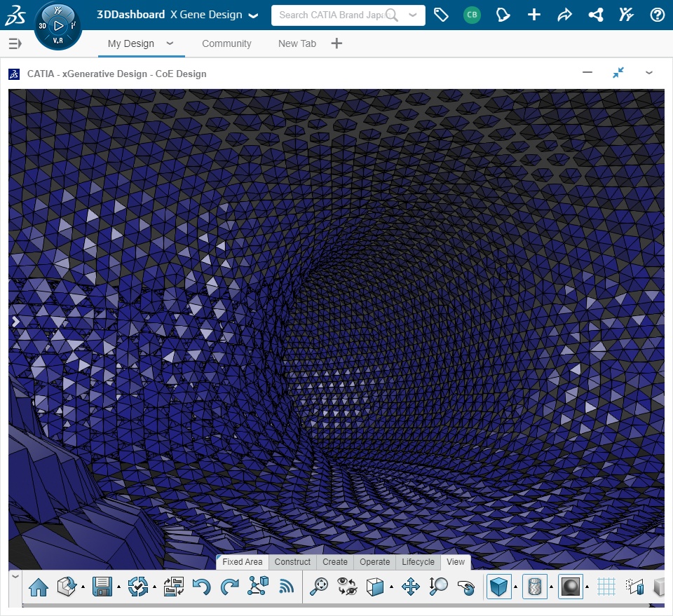The height and width of the screenshot is (616, 673).
Task: Open the Share arrow in top bar
Action: point(564,15)
